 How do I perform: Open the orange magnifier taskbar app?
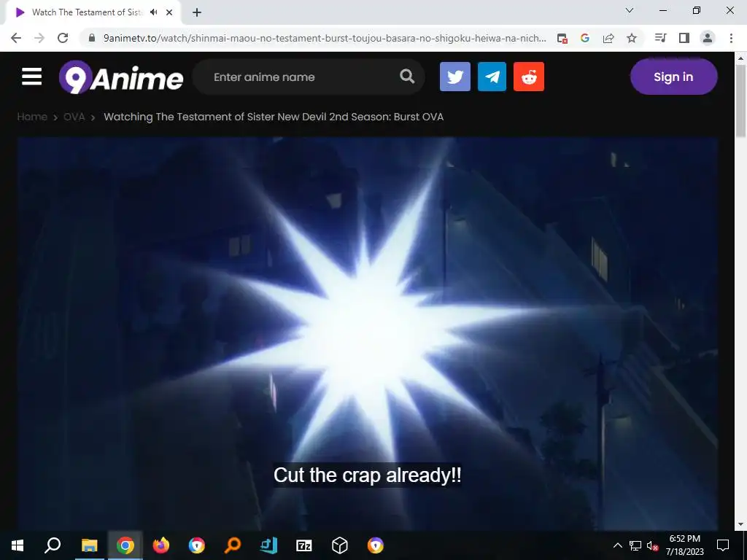point(233,545)
